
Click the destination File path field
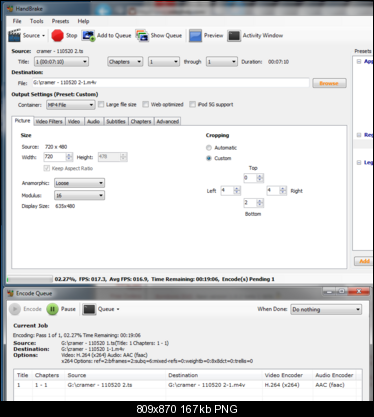coord(171,83)
